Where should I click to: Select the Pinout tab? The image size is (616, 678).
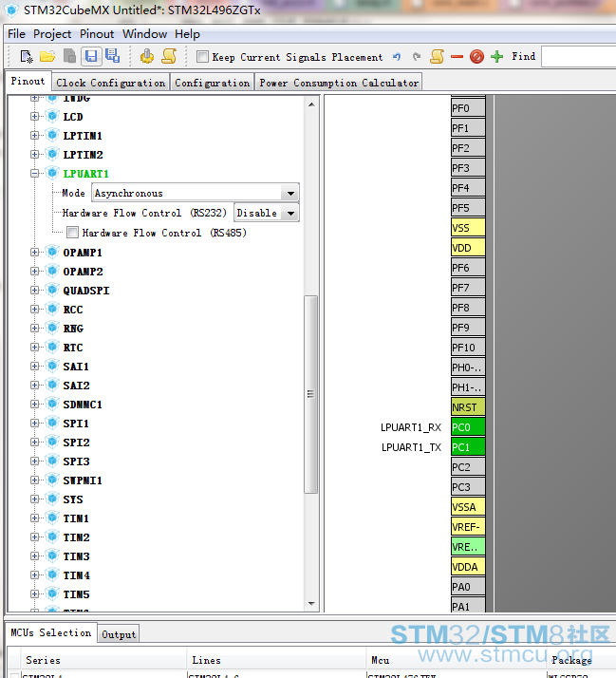tap(28, 82)
